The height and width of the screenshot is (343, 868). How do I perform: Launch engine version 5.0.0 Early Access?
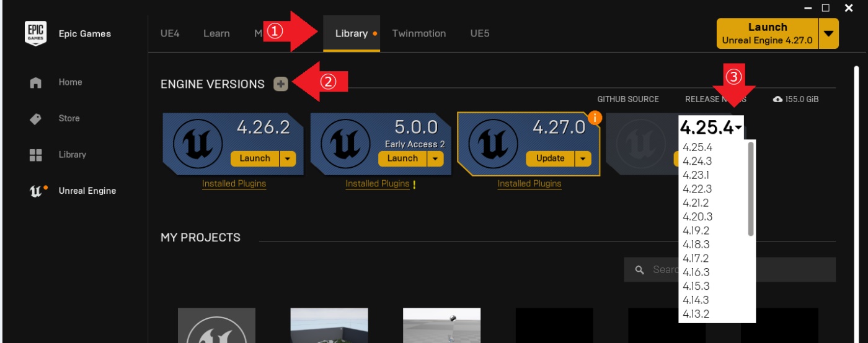pyautogui.click(x=402, y=158)
